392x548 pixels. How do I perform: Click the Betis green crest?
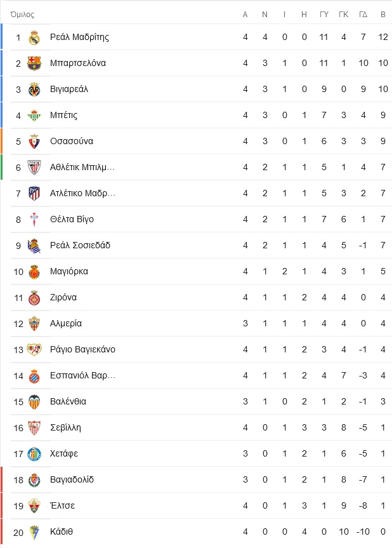(x=34, y=116)
